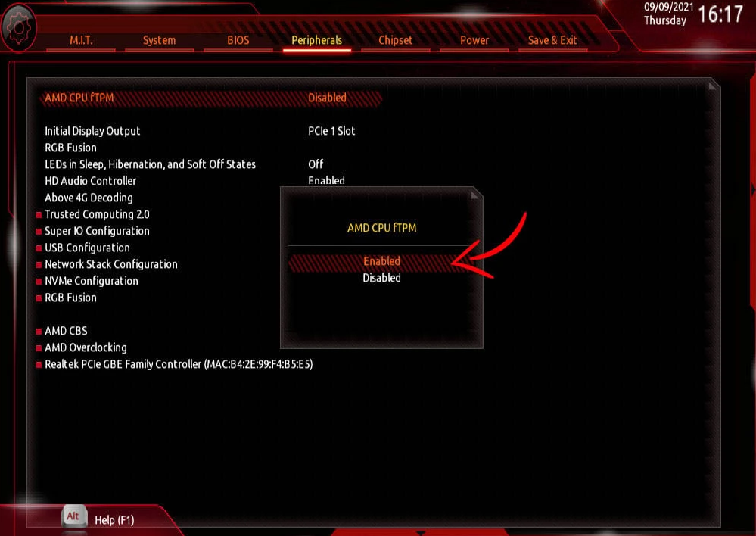
Task: Open the AMD CPU fTPM Disabled value
Action: tap(327, 98)
